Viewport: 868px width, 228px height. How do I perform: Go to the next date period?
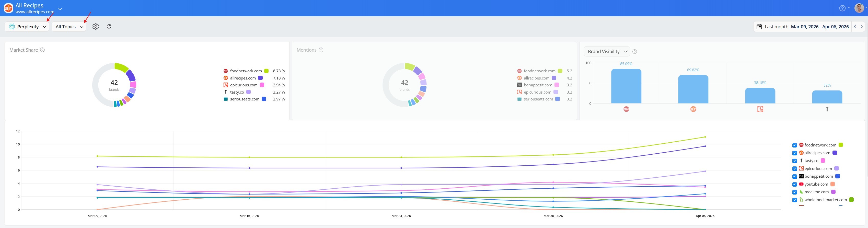pos(861,27)
